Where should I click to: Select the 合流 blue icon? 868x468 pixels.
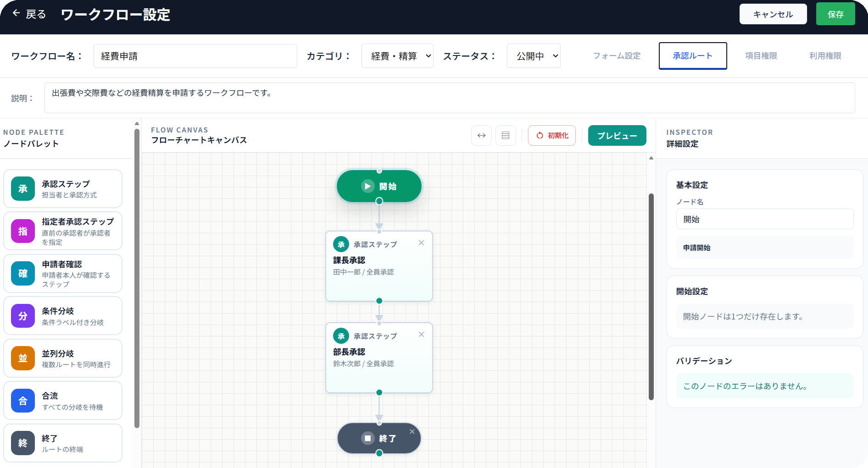tap(23, 401)
